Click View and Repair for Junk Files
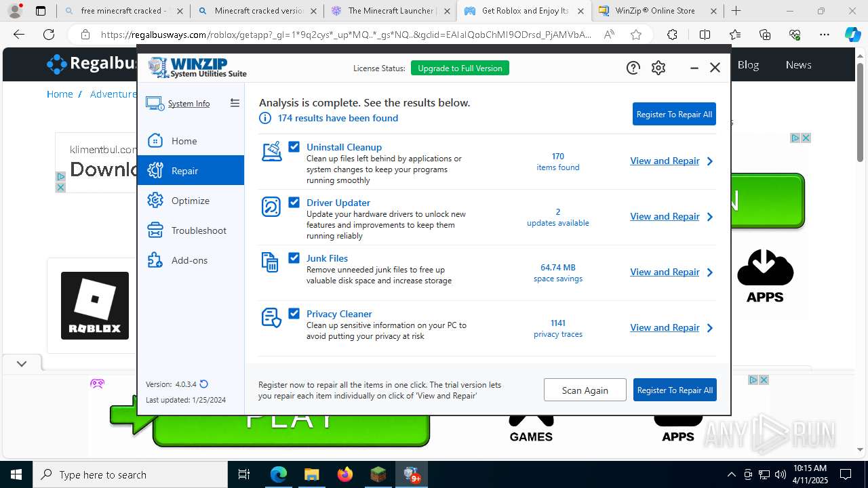The width and height of the screenshot is (868, 488). pyautogui.click(x=665, y=272)
